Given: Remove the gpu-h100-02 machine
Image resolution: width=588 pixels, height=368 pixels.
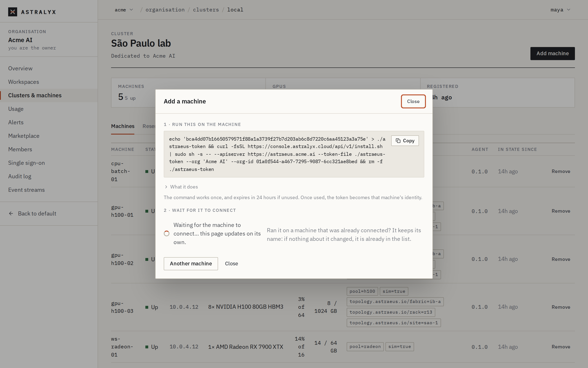Looking at the screenshot, I should pyautogui.click(x=561, y=259).
